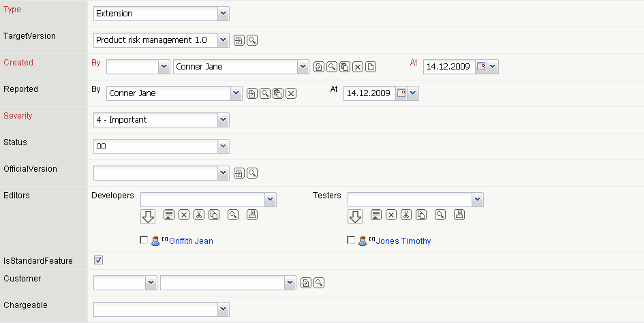The image size is (644, 323).
Task: Click search icon next to Customer
Action: pos(319,283)
